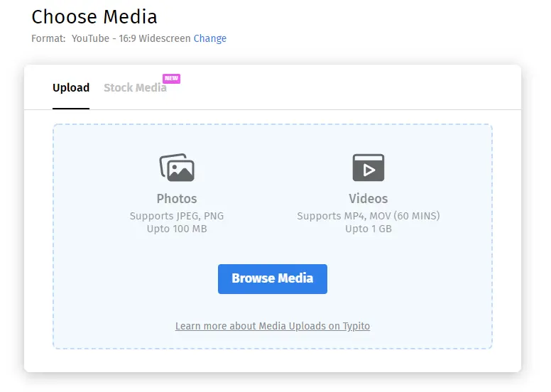Click the Photos stacked-images icon
This screenshot has height=392, width=551.
pos(177,168)
